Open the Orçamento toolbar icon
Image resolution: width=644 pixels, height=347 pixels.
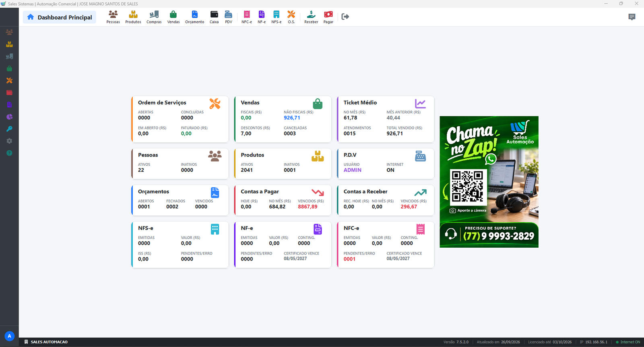tap(195, 17)
